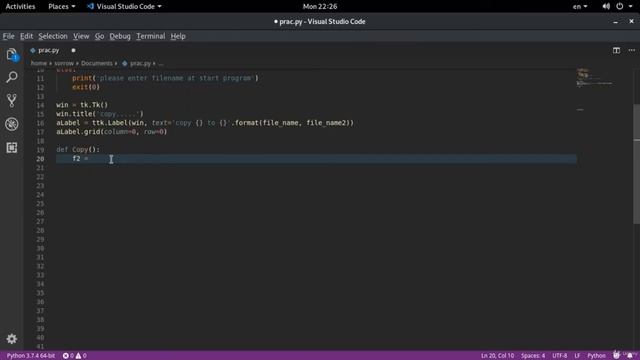Open the Go menu
The image size is (640, 360).
point(99,36)
